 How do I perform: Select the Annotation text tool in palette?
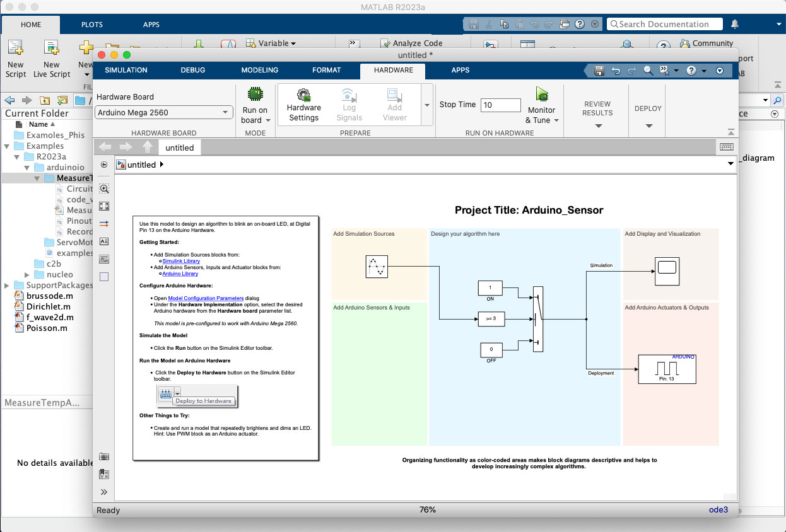tap(105, 241)
